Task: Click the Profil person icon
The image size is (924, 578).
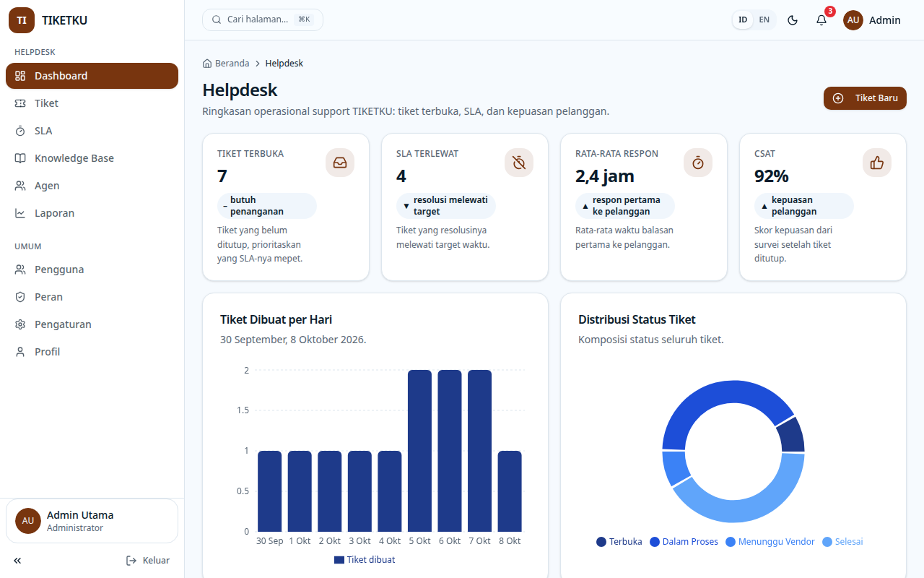Action: [20, 352]
